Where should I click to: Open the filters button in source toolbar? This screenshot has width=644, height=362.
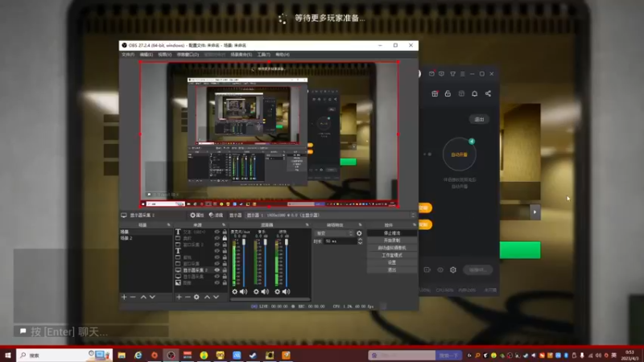216,215
